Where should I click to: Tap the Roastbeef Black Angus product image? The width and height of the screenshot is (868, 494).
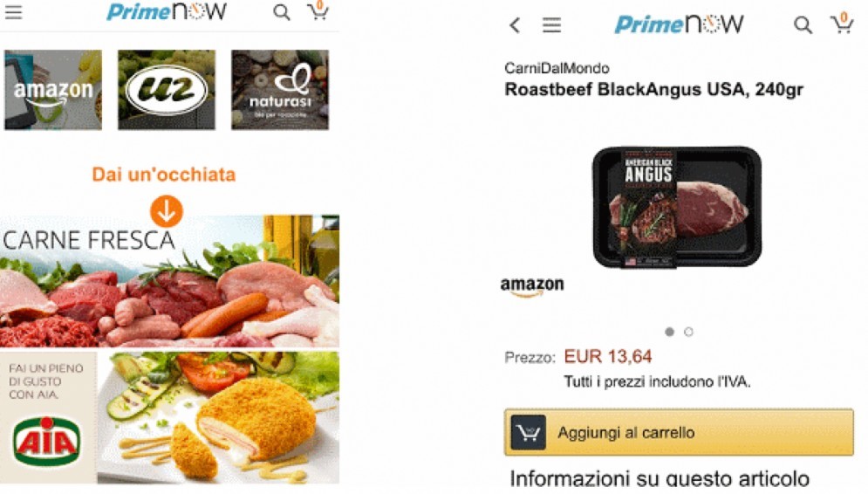[677, 207]
